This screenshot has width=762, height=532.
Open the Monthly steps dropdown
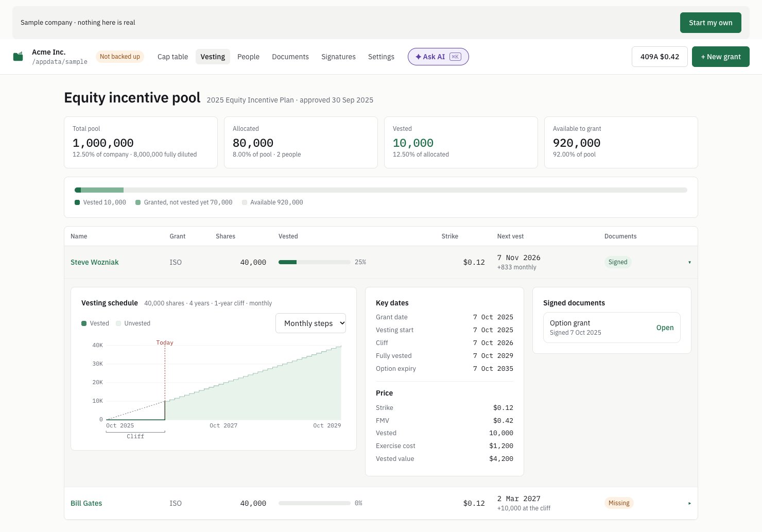[x=310, y=323]
